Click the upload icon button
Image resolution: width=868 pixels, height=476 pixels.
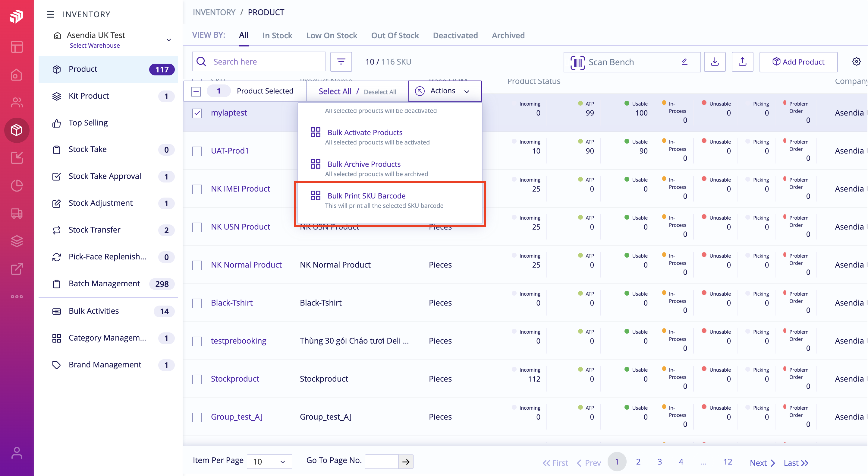click(x=742, y=62)
